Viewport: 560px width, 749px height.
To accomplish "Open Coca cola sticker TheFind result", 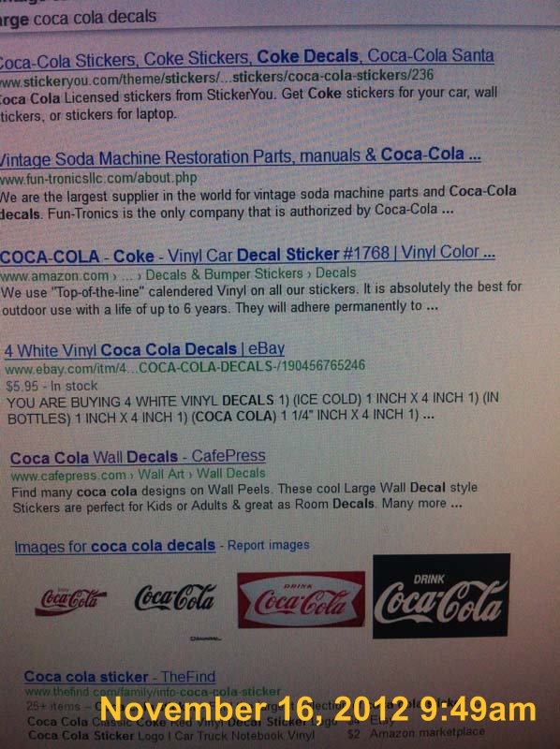I will click(120, 676).
